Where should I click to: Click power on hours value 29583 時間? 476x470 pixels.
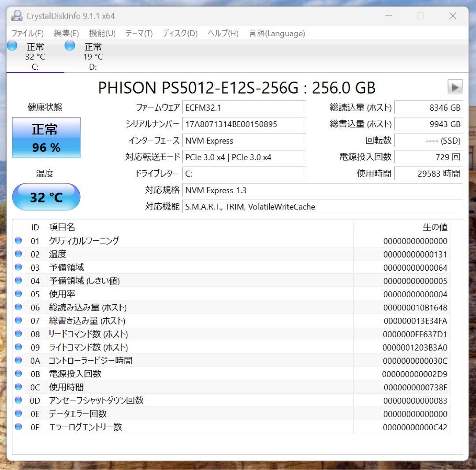[429, 174]
